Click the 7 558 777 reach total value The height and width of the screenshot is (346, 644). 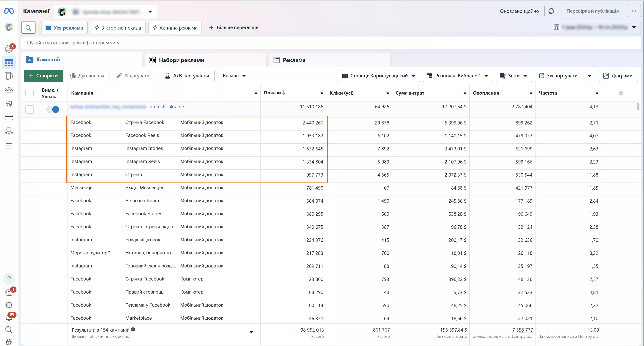[522, 330]
